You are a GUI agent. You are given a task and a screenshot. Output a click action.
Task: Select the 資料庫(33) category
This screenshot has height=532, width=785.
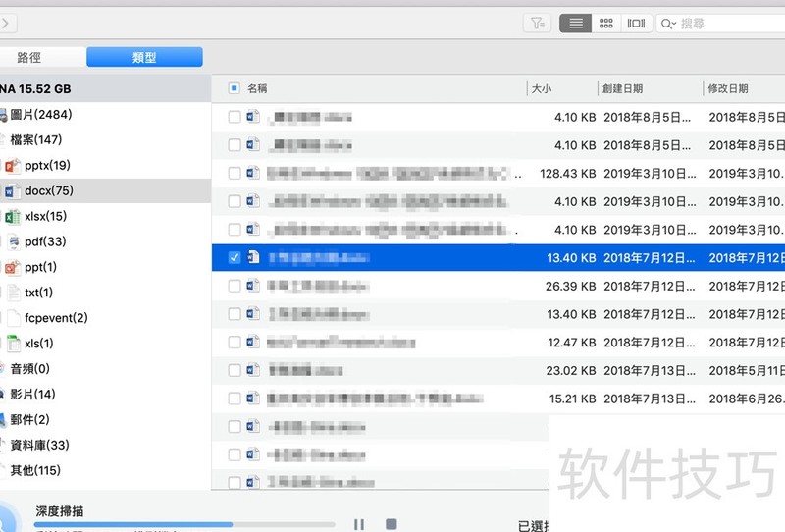click(x=39, y=445)
